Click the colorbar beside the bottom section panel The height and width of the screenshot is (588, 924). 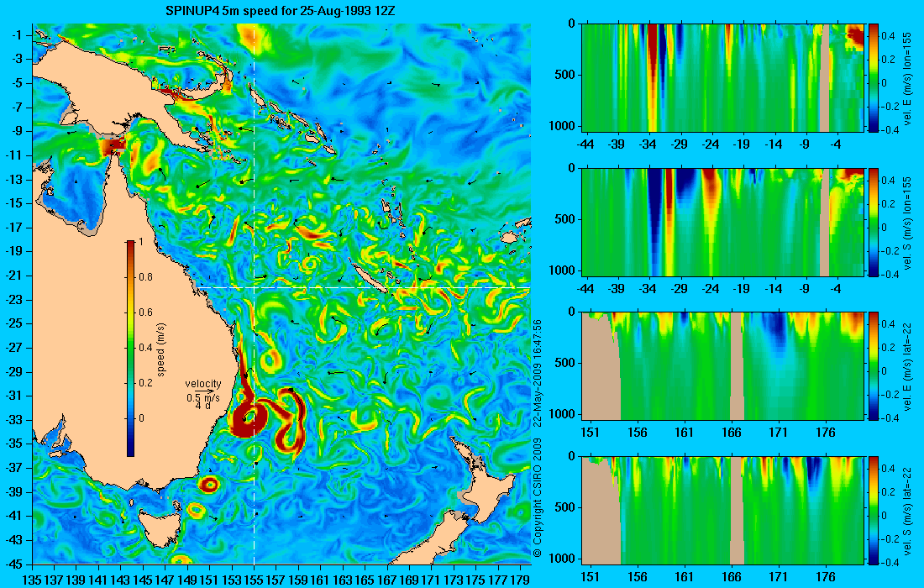(873, 510)
